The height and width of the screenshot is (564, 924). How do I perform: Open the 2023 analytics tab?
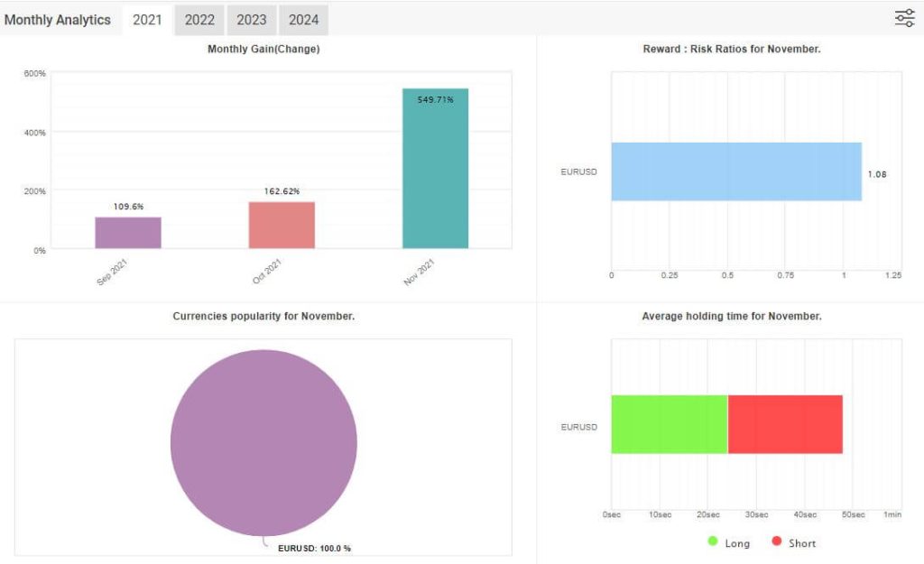[252, 20]
